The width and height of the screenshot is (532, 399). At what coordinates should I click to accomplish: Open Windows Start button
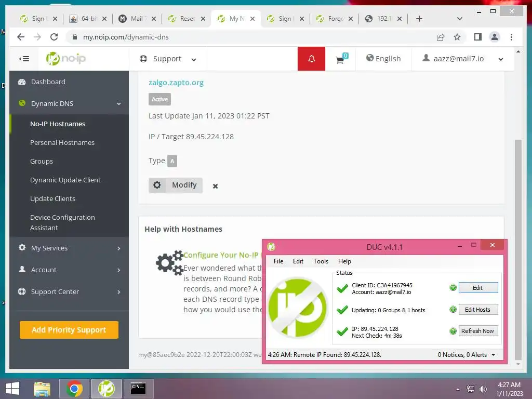(12, 389)
